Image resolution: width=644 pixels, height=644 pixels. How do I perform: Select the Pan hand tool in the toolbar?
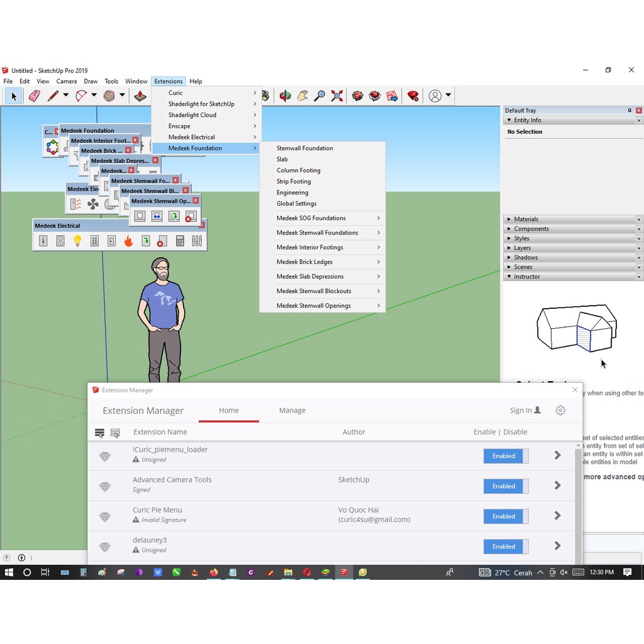[302, 95]
